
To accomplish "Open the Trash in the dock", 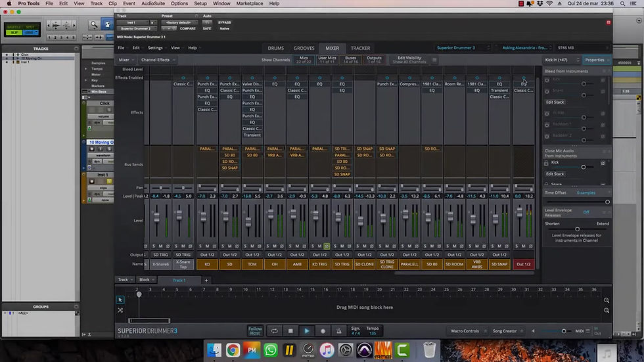I will pyautogui.click(x=429, y=350).
